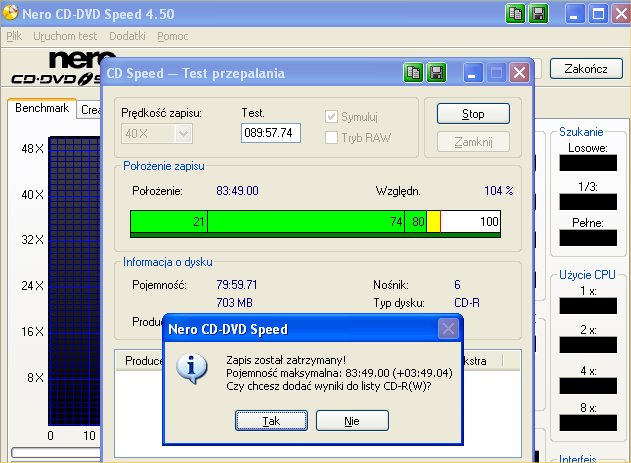The width and height of the screenshot is (631, 463).
Task: Close the Nero CD-DVD Speed message dialog
Action: click(448, 329)
